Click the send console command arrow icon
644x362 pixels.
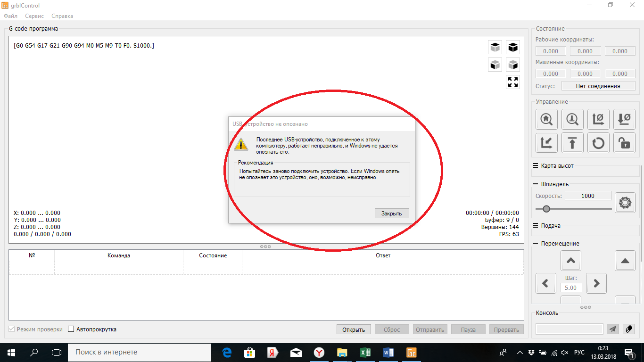[x=612, y=329]
